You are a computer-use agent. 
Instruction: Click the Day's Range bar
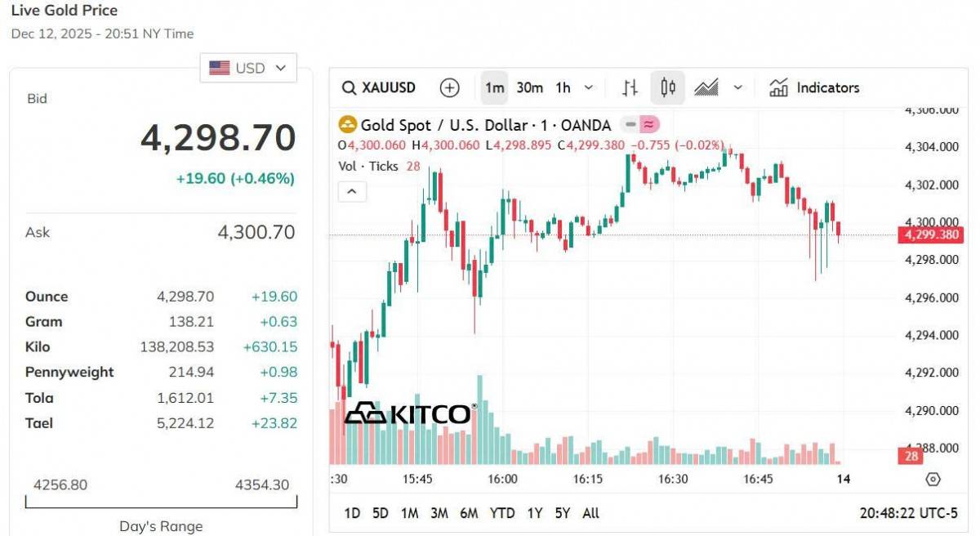161,502
